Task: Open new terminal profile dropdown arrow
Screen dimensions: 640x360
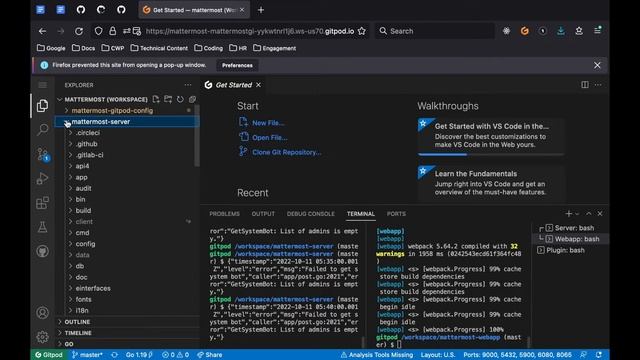Action: tap(577, 214)
